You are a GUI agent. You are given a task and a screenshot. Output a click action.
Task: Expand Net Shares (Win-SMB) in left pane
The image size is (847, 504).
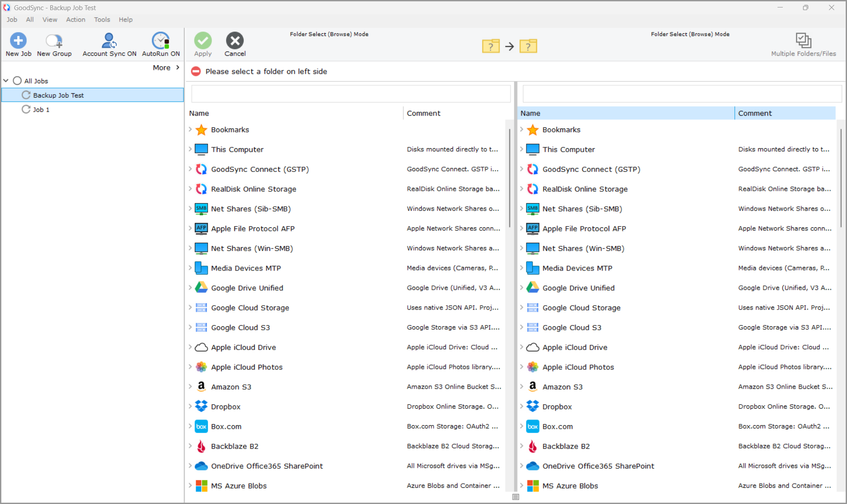[x=190, y=248]
